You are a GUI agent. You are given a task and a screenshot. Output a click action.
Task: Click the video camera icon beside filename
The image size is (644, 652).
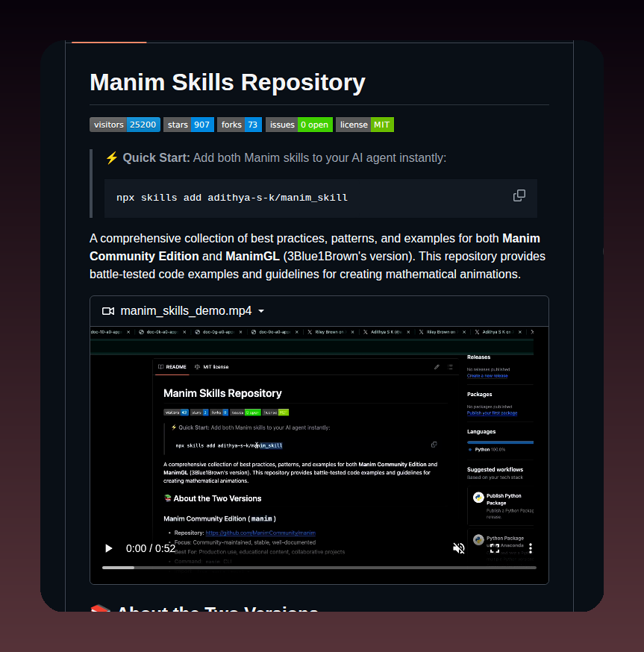[x=108, y=311]
